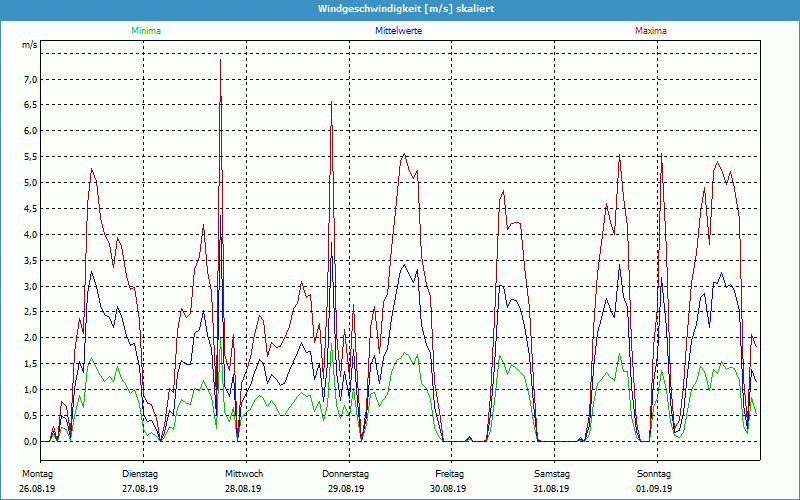Viewport: 800px width, 500px height.
Task: Click the '30.08.19' date label
Action: pos(448,489)
